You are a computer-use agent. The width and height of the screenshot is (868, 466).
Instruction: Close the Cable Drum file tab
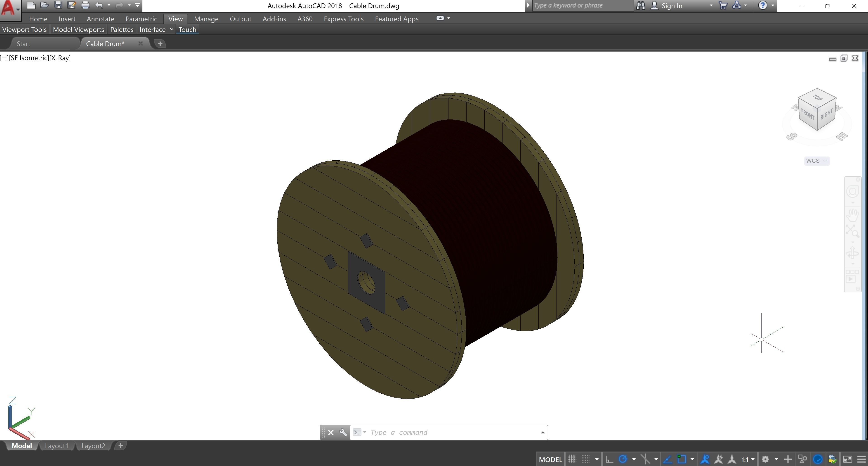[141, 43]
